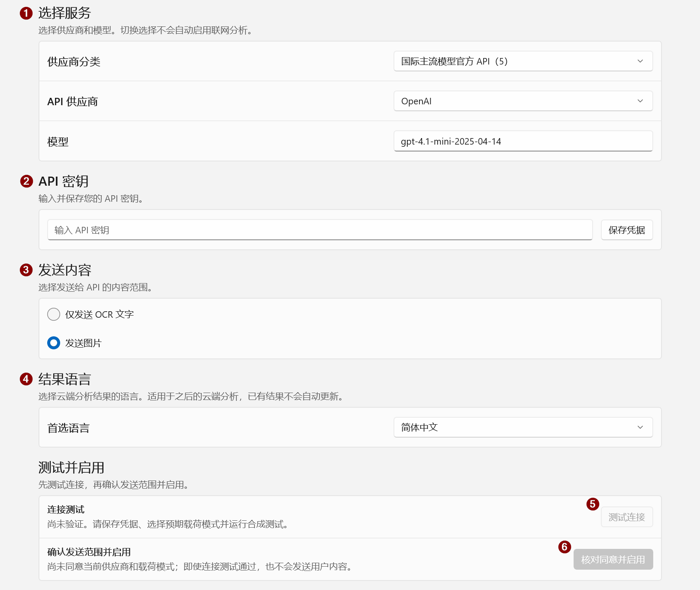Click the text 选择供应商和模型。切换选择不会自动启用联网分析。
This screenshot has height=590, width=700.
pyautogui.click(x=145, y=30)
